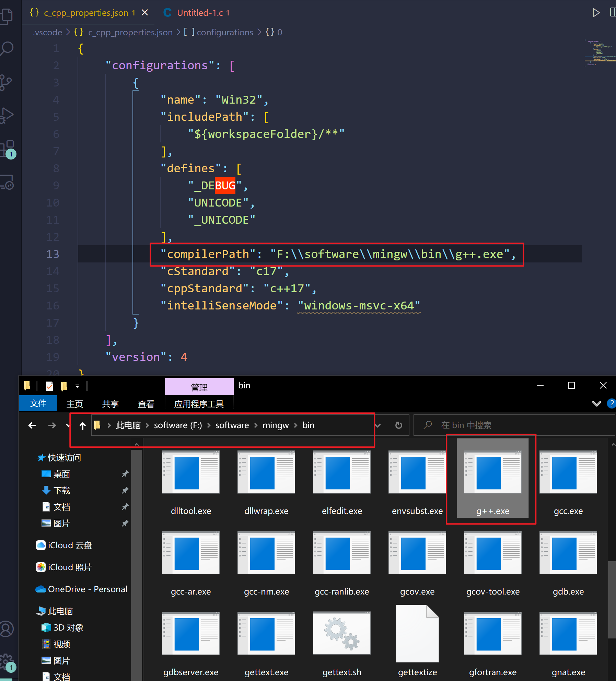Click mingw in the address path
The height and width of the screenshot is (681, 616).
(276, 425)
